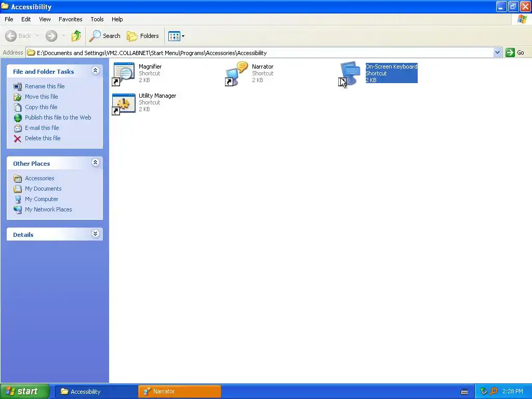Click the On-Screen Keyboard name label

(392, 67)
